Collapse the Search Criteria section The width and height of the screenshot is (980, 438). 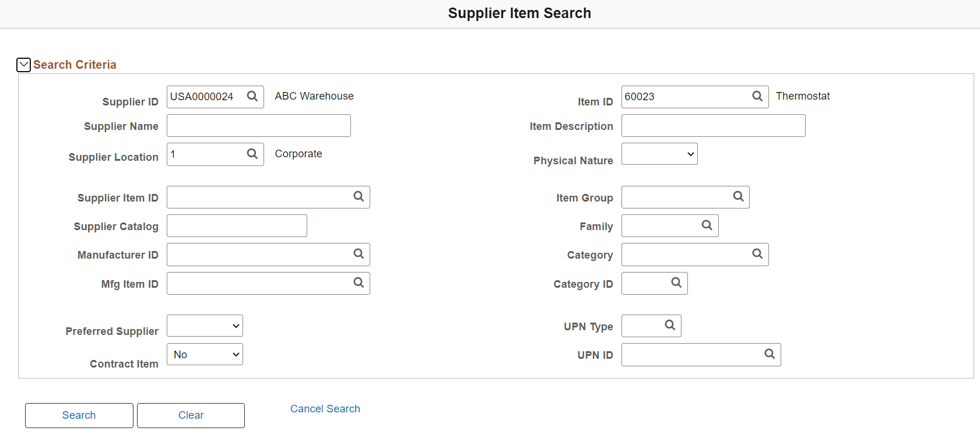(23, 65)
